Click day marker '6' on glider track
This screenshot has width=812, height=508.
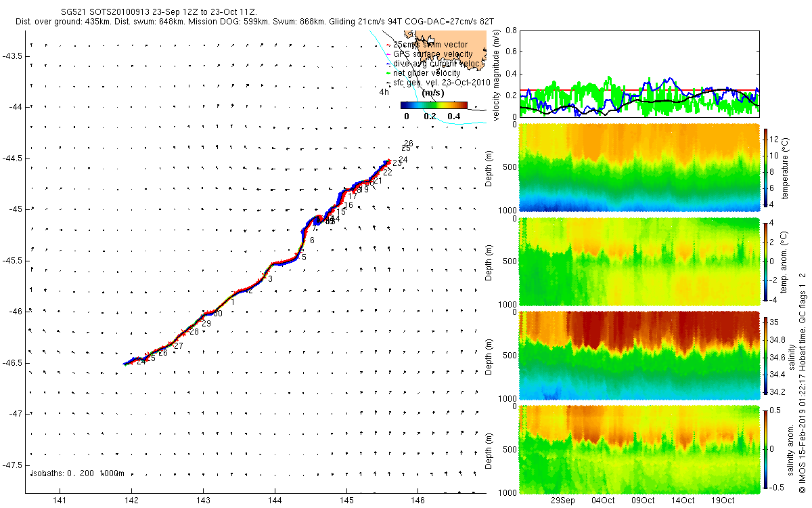pos(312,240)
